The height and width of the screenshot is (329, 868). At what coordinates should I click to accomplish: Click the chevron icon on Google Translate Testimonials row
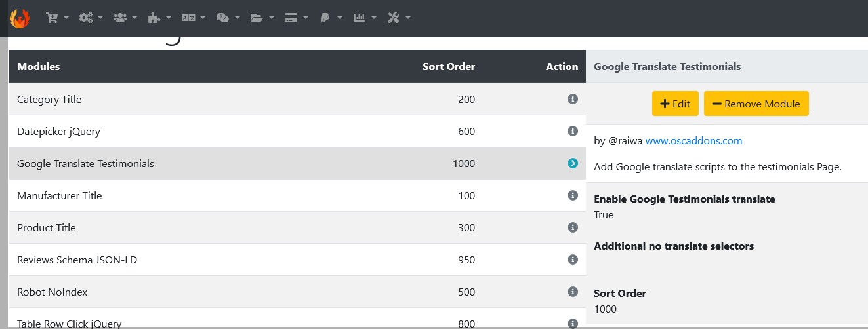tap(573, 163)
